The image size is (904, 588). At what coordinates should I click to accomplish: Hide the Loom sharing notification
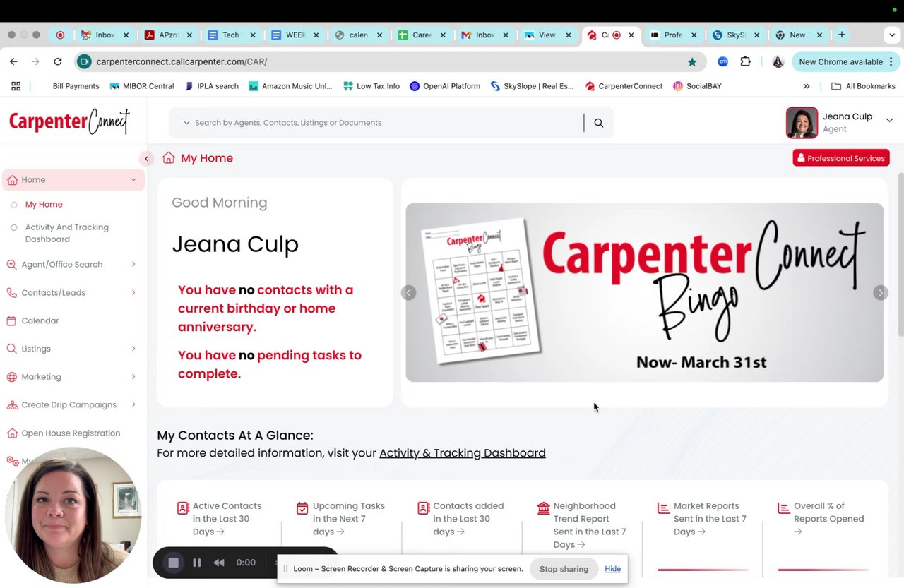[613, 569]
